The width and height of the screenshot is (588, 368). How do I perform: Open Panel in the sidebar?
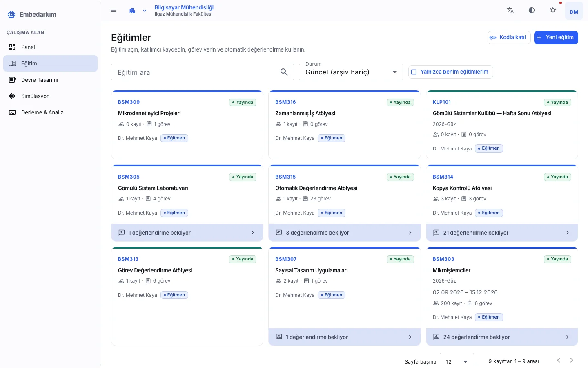(x=50, y=47)
